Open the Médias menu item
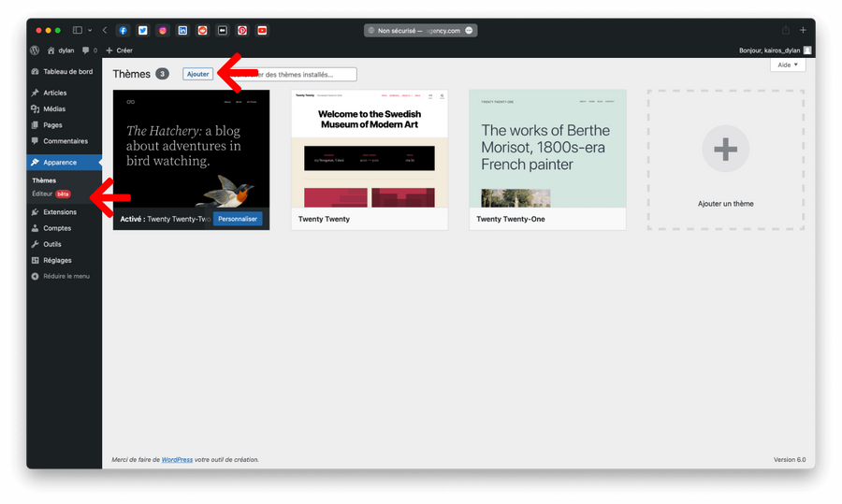This screenshot has width=842, height=504. (x=64, y=109)
